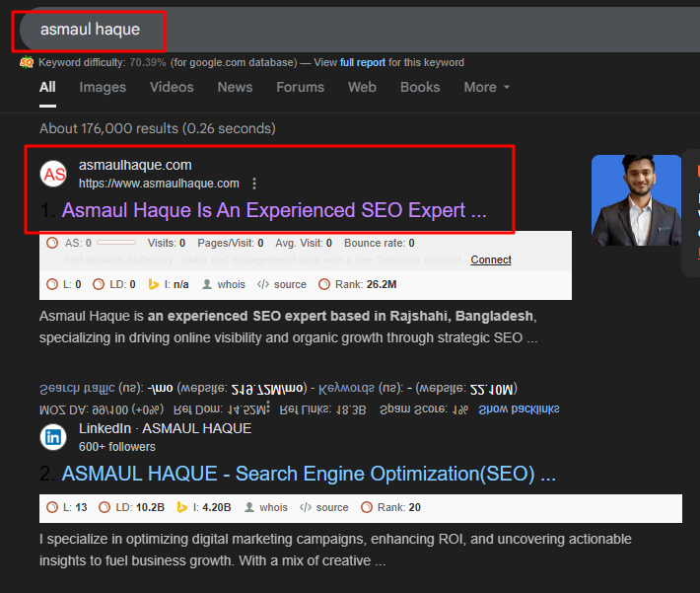This screenshot has width=700, height=593.
Task: Open the Books tab
Action: (x=420, y=87)
